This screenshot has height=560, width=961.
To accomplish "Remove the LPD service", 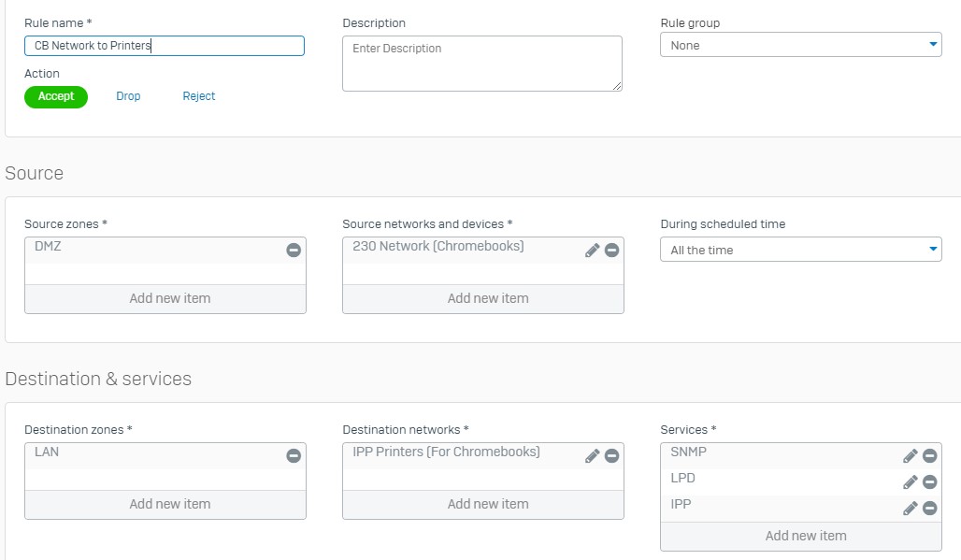I will coord(929,482).
